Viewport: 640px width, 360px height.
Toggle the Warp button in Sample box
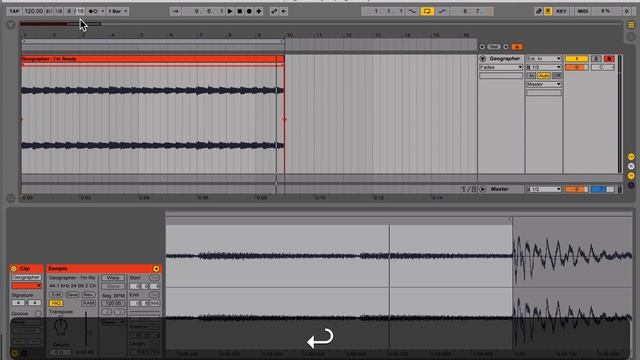(113, 278)
